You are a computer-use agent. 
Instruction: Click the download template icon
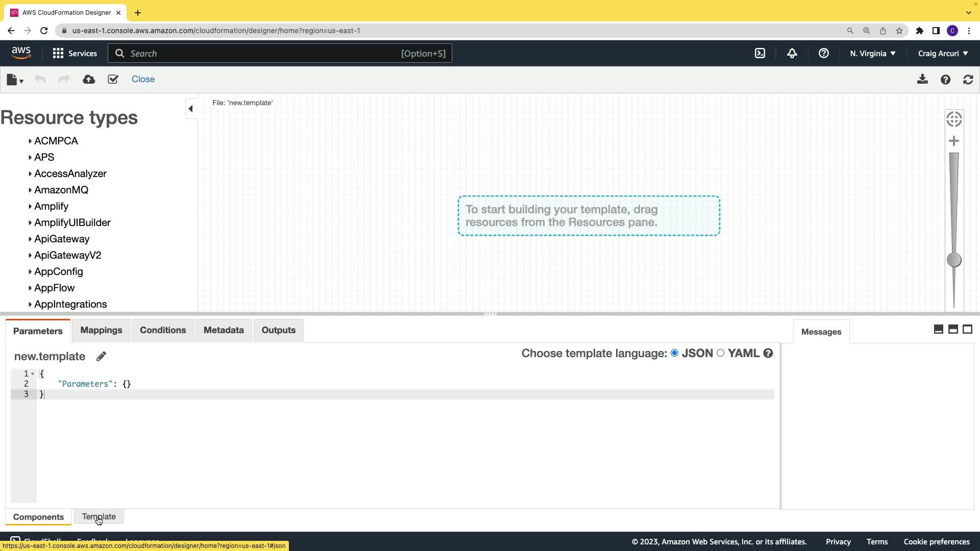(922, 80)
